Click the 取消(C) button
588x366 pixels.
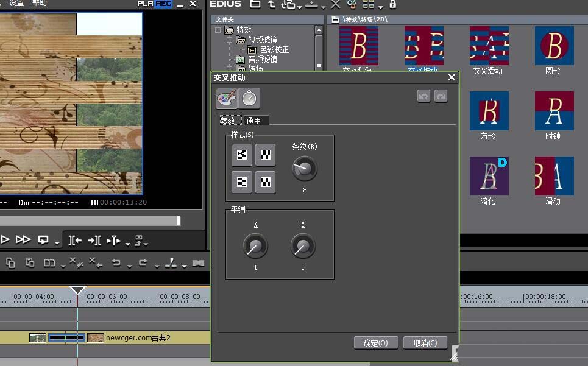[x=425, y=343]
